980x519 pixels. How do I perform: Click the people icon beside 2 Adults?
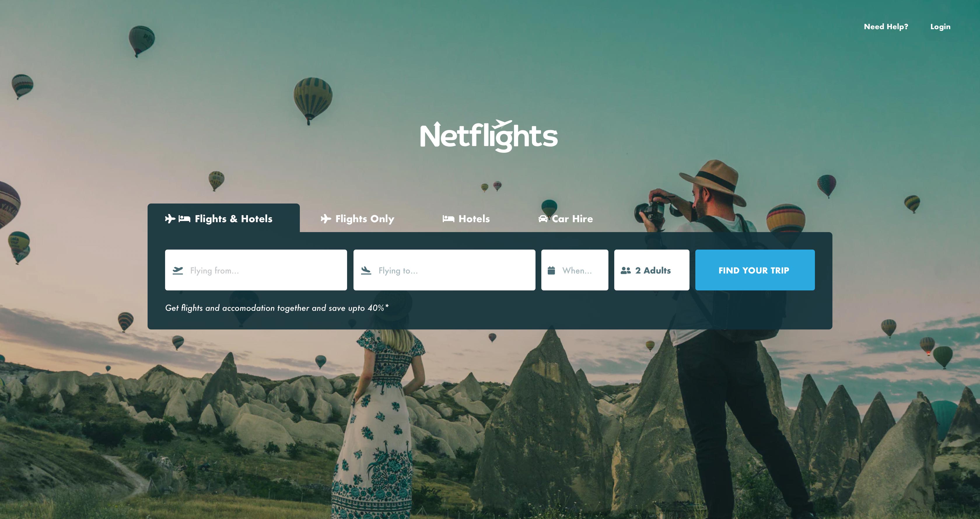(625, 270)
